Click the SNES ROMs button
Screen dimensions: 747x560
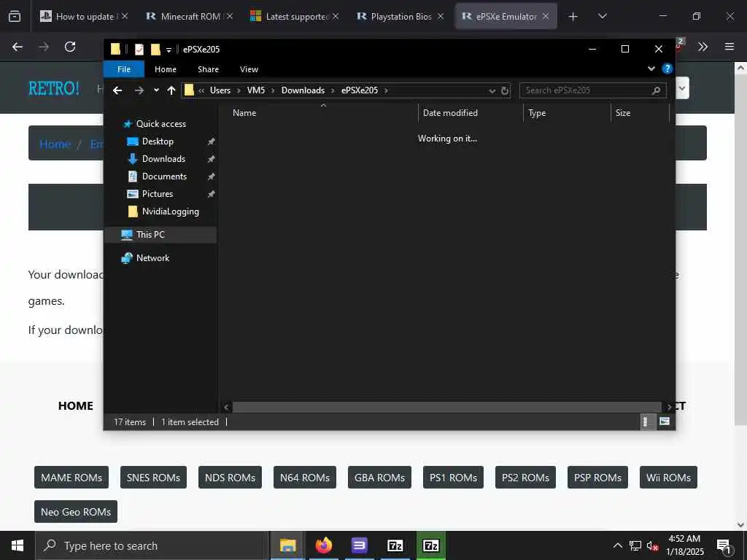[x=153, y=477]
